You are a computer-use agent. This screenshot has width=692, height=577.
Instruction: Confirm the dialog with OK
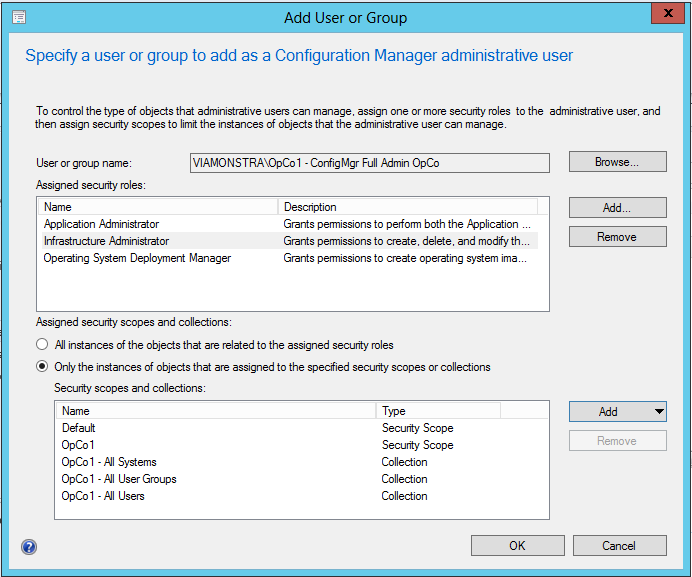pyautogui.click(x=518, y=546)
